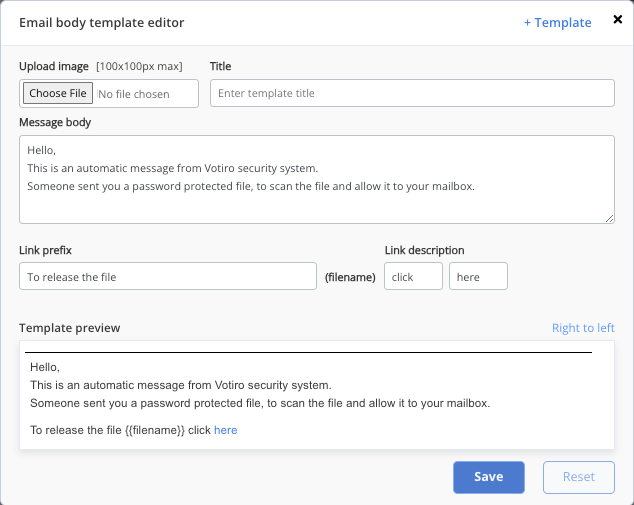
Task: Focus the template Title input field
Action: click(x=412, y=93)
